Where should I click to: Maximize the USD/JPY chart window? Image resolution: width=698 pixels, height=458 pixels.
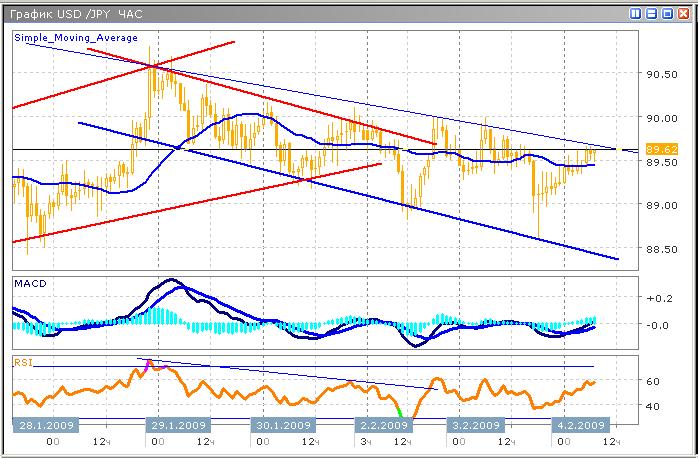click(x=666, y=13)
